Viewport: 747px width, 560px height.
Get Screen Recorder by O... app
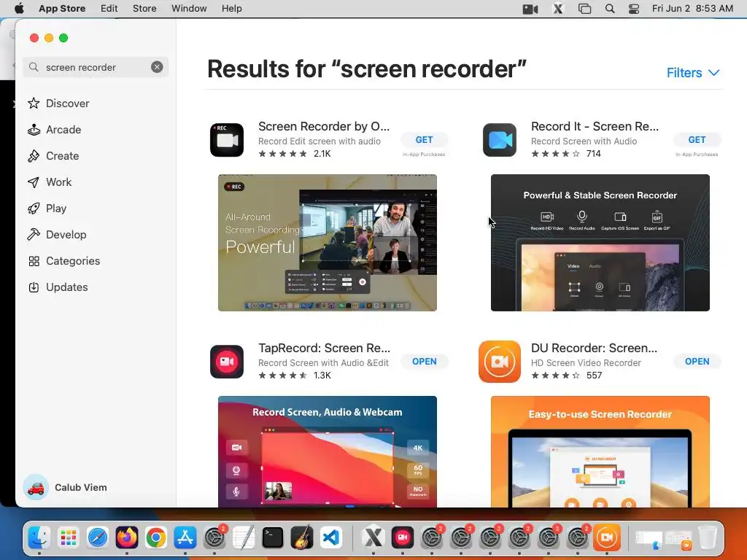coord(424,140)
